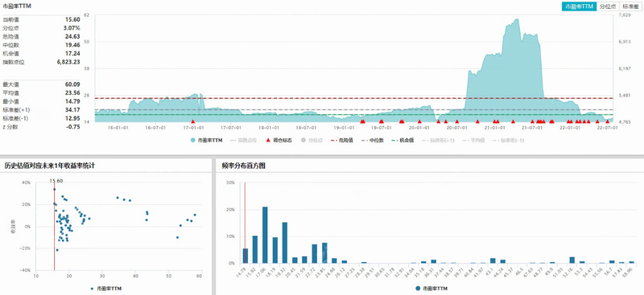The height and width of the screenshot is (295, 644).
Task: Click the scatter chart 市盈率TTM legend dot
Action: coord(92,289)
